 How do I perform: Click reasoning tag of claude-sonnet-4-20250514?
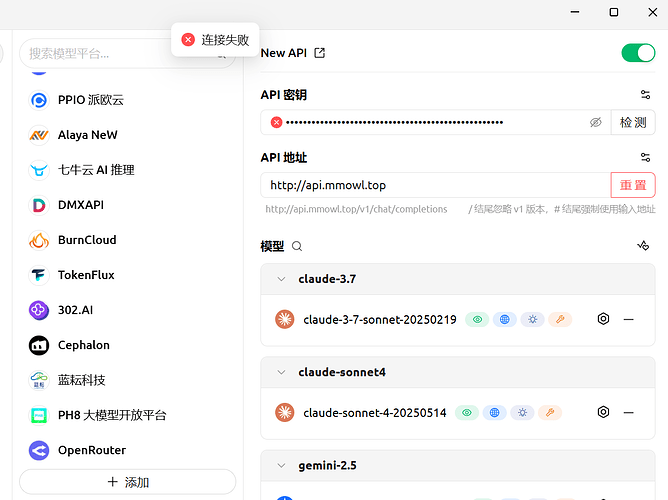click(x=522, y=413)
